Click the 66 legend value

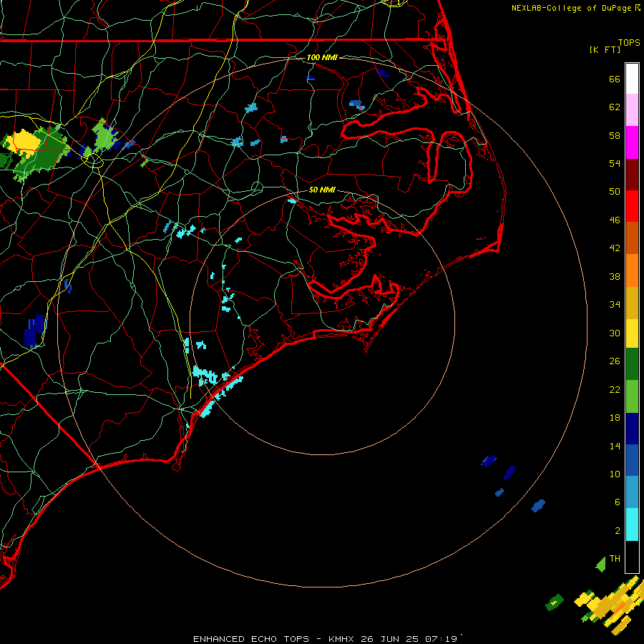click(615, 79)
